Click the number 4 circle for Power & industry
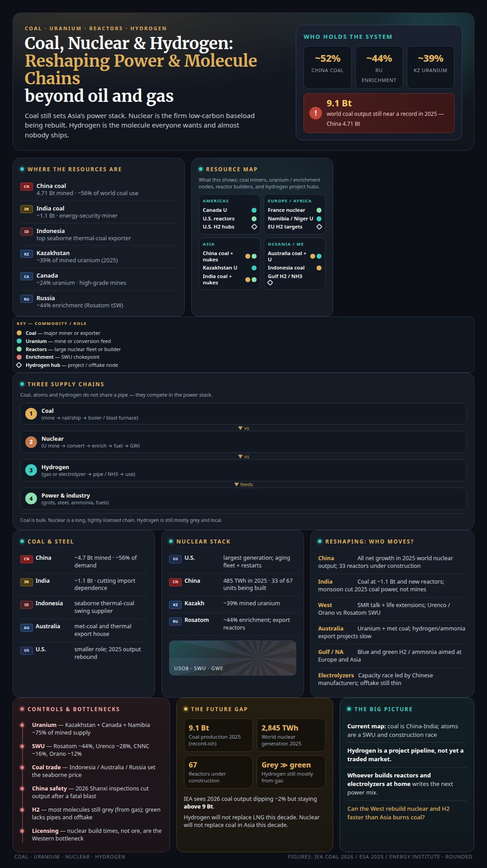This screenshot has height=868, width=487. tap(31, 498)
